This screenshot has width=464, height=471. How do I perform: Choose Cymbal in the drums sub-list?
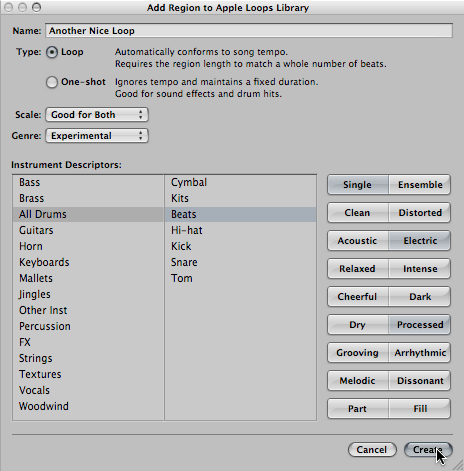click(240, 182)
